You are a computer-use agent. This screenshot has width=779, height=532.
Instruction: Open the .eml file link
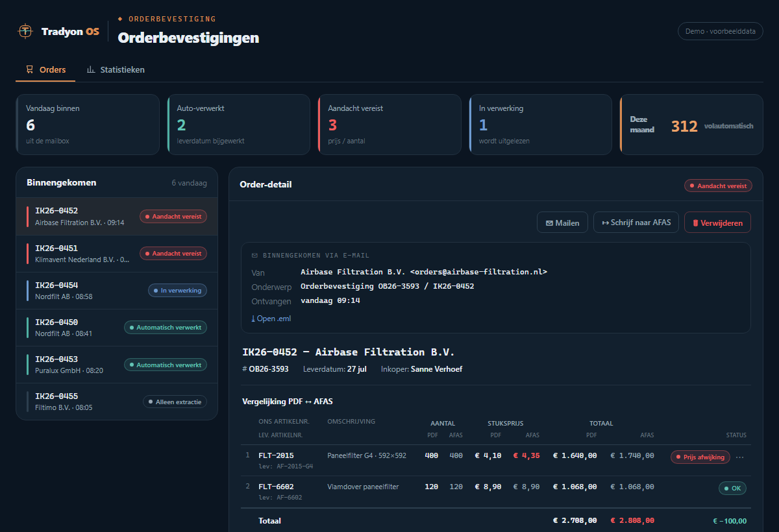[x=273, y=319]
